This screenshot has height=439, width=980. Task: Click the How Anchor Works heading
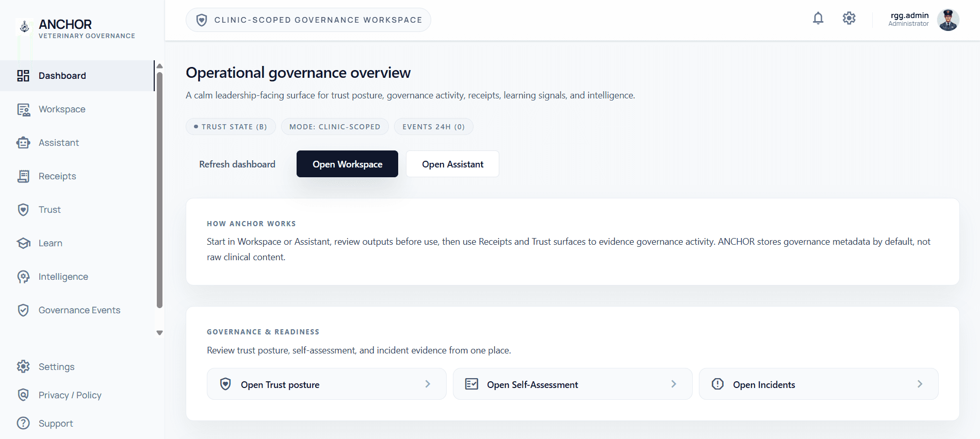(x=251, y=224)
